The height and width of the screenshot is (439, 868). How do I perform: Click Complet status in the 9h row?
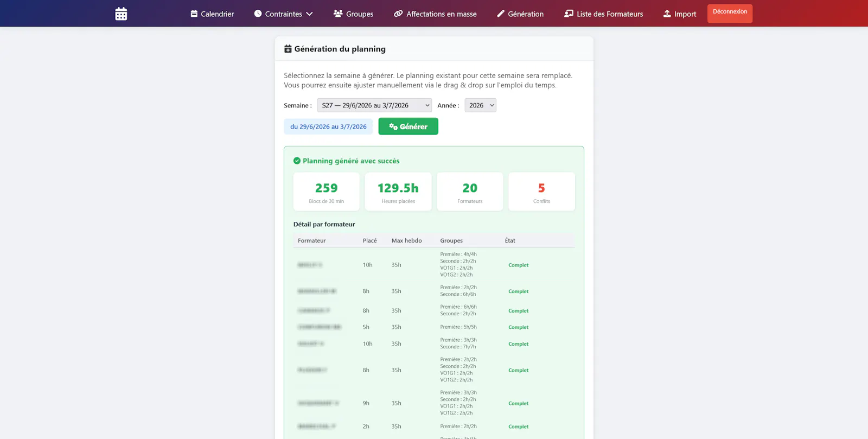pyautogui.click(x=519, y=403)
